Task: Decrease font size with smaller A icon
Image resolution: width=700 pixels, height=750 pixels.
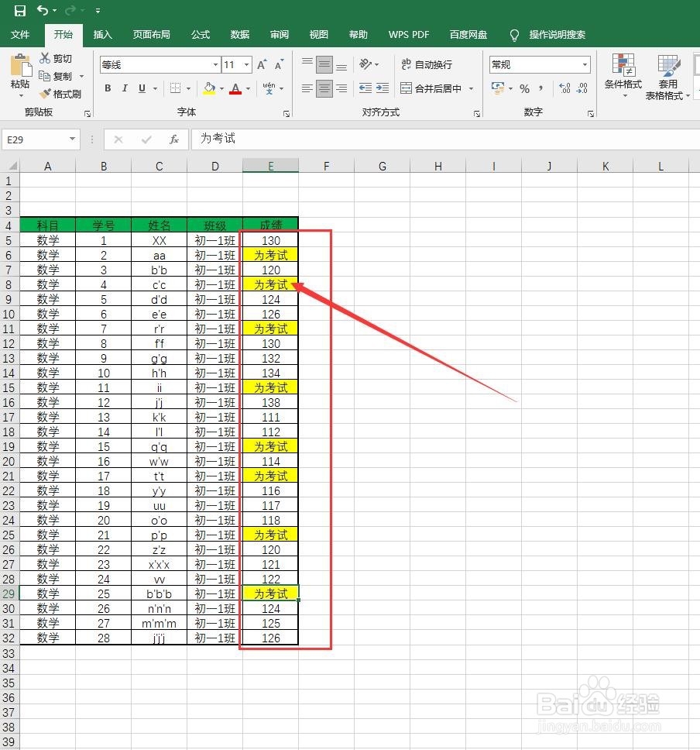Action: [x=280, y=64]
